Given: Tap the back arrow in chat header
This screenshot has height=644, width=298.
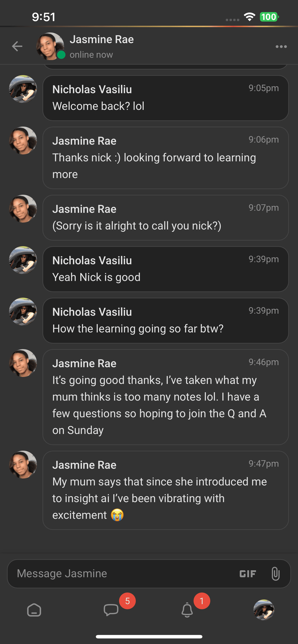Looking at the screenshot, I should 17,46.
